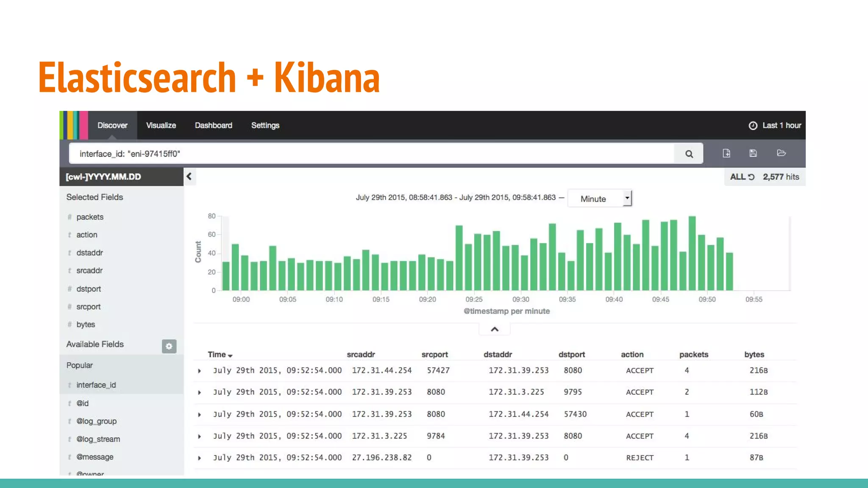Screen dimensions: 868x488
Task: Click the first histogram bar before 09:00
Action: 226,276
